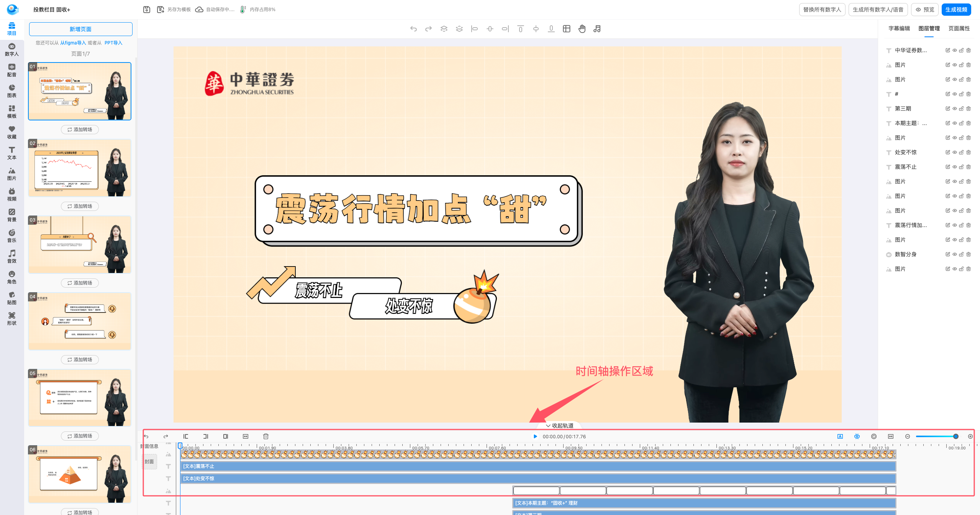This screenshot has height=515, width=980.
Task: Collapse the track with 收起轨道
Action: pos(560,426)
